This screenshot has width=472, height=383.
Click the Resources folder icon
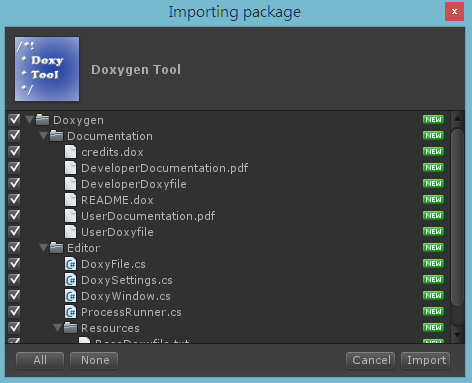click(x=70, y=328)
